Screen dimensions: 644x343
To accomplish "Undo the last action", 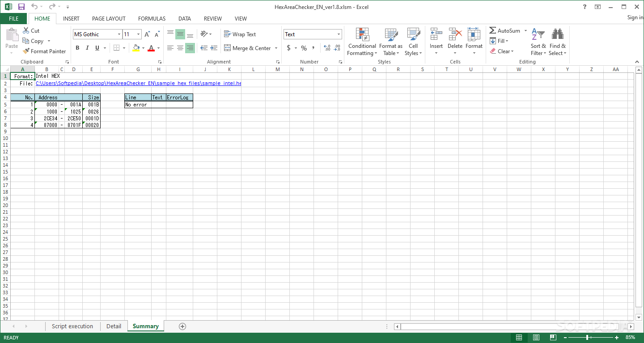I will [34, 7].
